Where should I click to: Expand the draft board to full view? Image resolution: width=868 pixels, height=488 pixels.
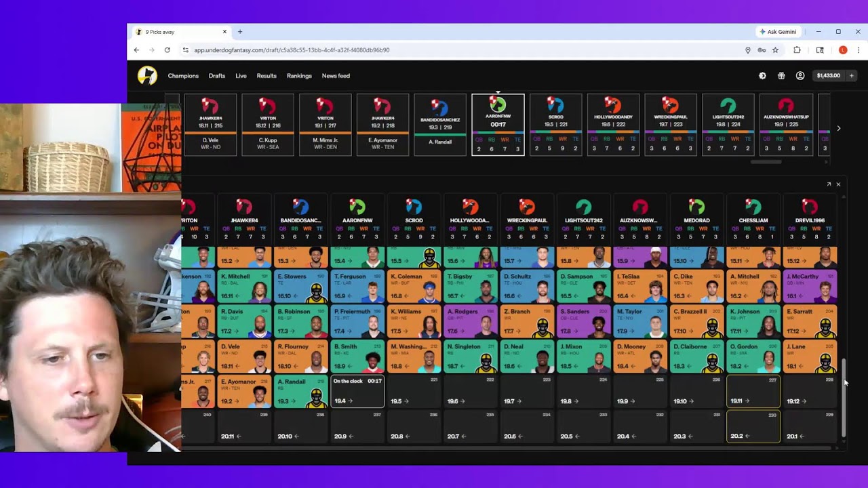[x=829, y=184]
